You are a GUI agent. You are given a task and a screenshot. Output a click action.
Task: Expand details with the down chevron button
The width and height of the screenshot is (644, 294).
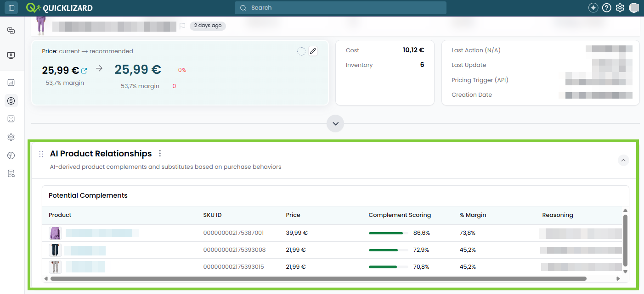pyautogui.click(x=335, y=123)
